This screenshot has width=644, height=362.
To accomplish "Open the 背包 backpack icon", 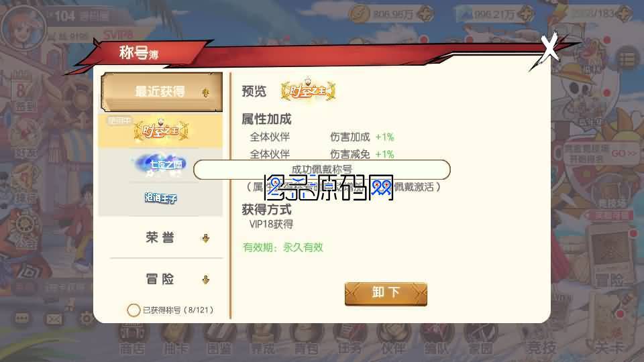I will click(x=306, y=340).
